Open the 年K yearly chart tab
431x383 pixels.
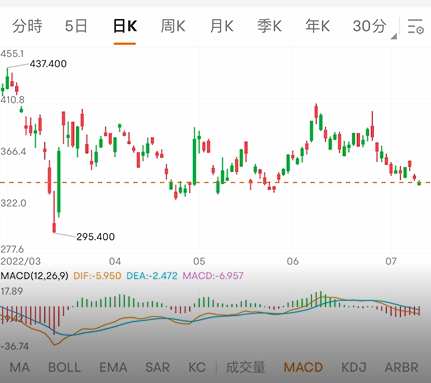tap(317, 26)
